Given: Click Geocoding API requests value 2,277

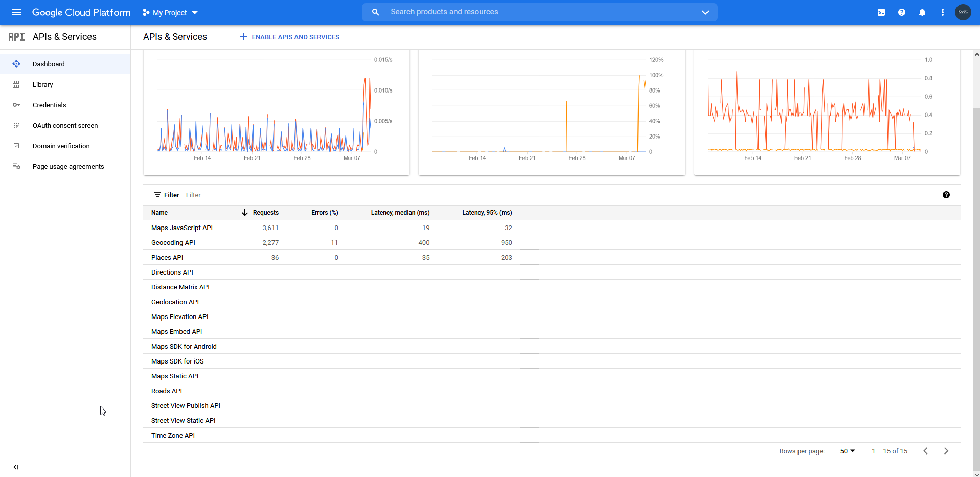Looking at the screenshot, I should pyautogui.click(x=270, y=243).
